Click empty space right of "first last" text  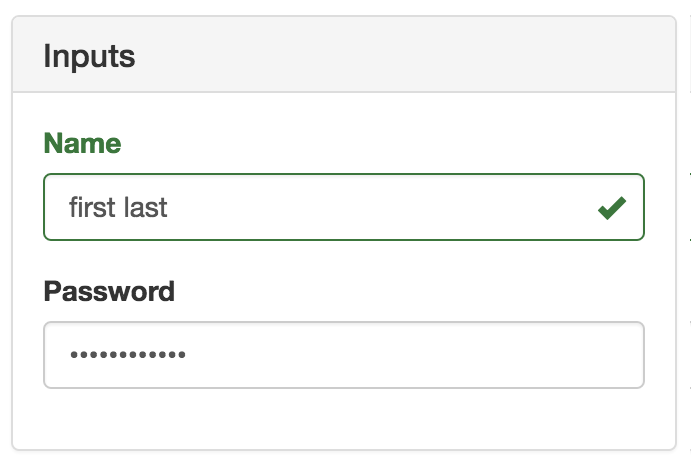coord(380,208)
